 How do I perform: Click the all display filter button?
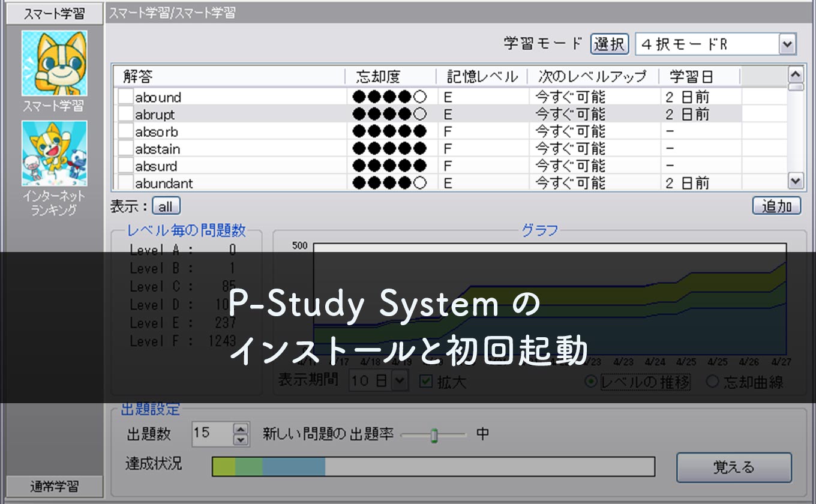pos(166,206)
